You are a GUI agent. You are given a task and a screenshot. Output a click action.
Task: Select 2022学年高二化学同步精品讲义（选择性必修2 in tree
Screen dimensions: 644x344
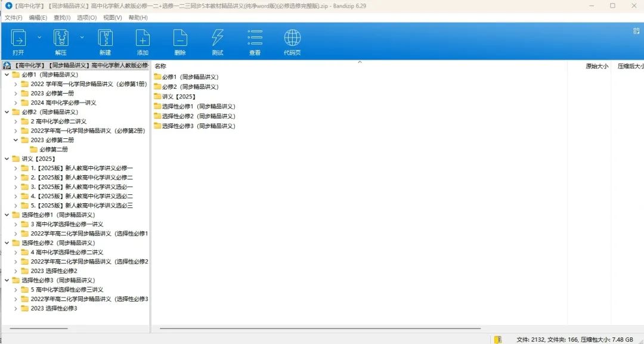point(89,262)
